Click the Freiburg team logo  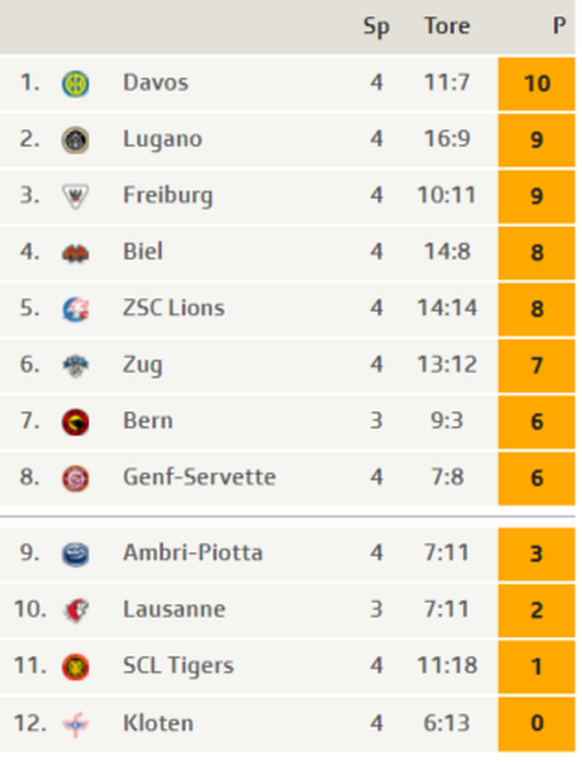pos(75,196)
